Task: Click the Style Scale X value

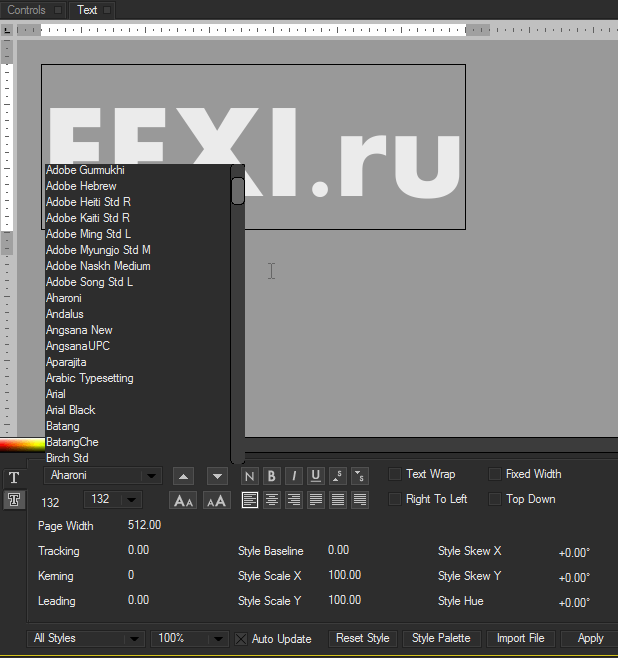Action: (344, 575)
